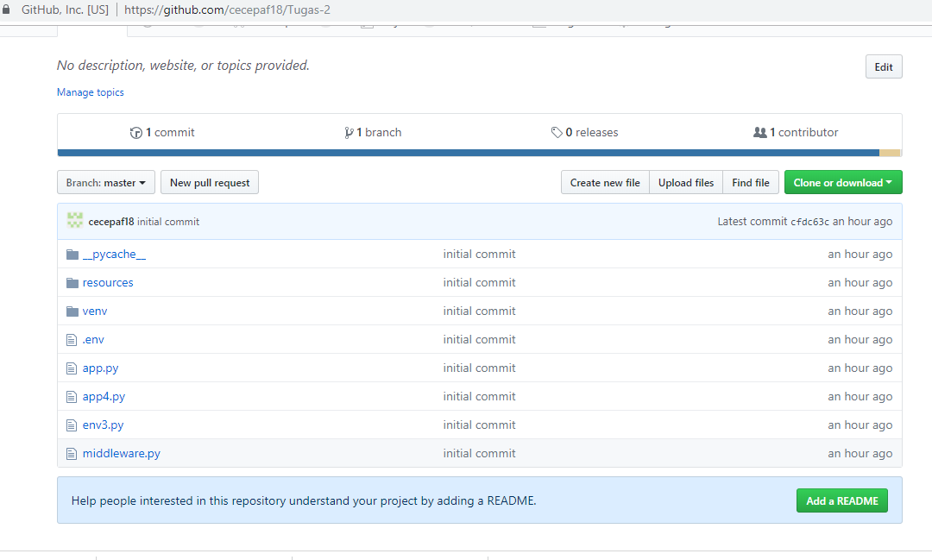Click initial commit message in app4.py row
The height and width of the screenshot is (560, 932).
click(x=479, y=397)
